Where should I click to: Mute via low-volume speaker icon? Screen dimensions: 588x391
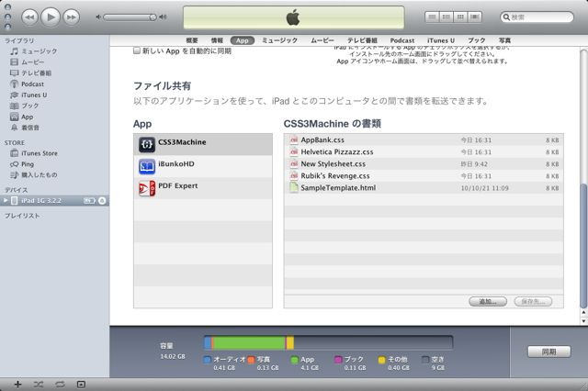(x=98, y=17)
